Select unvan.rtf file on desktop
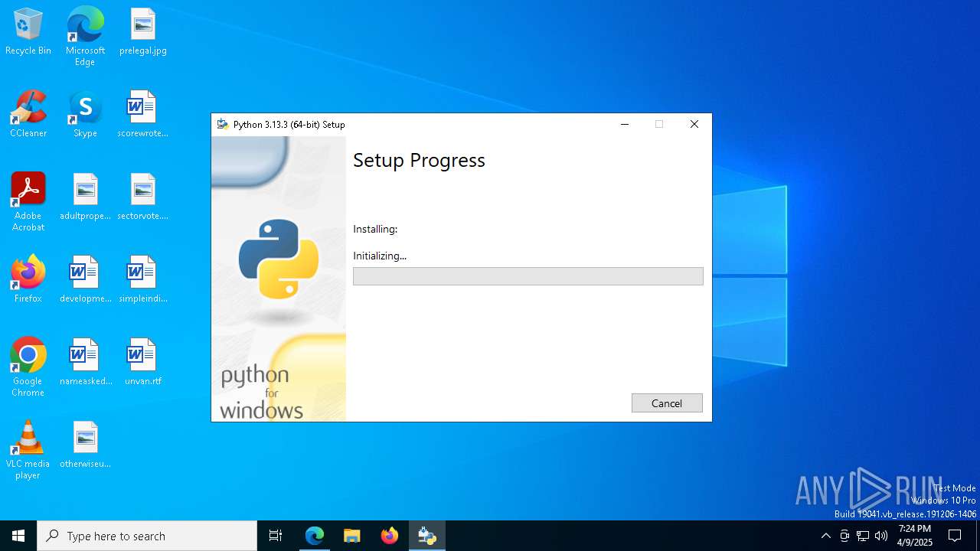The height and width of the screenshot is (551, 980). pos(143,363)
